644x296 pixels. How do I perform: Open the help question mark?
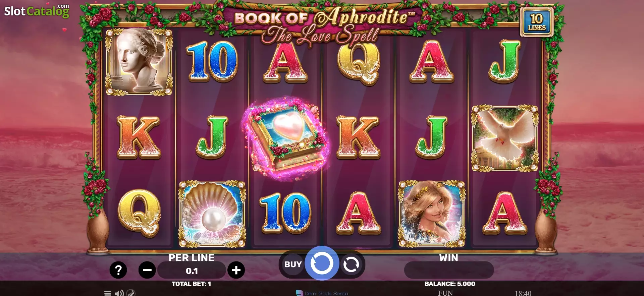click(x=118, y=270)
